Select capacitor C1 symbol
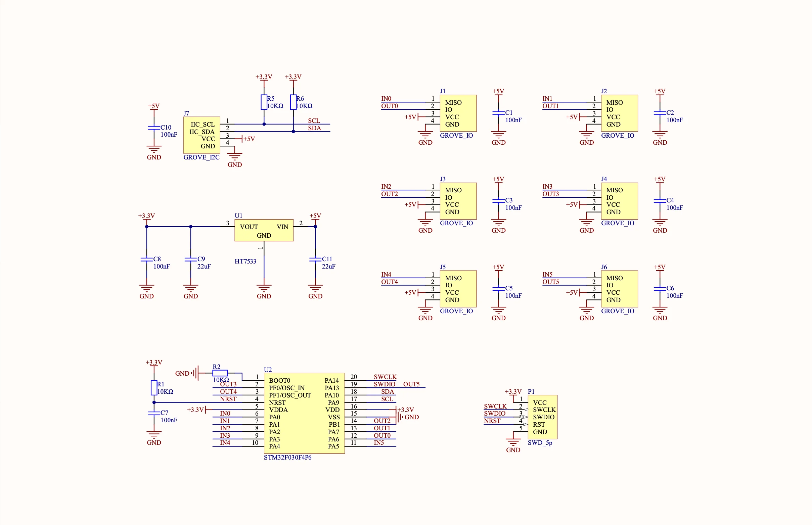The image size is (812, 525). [x=498, y=113]
